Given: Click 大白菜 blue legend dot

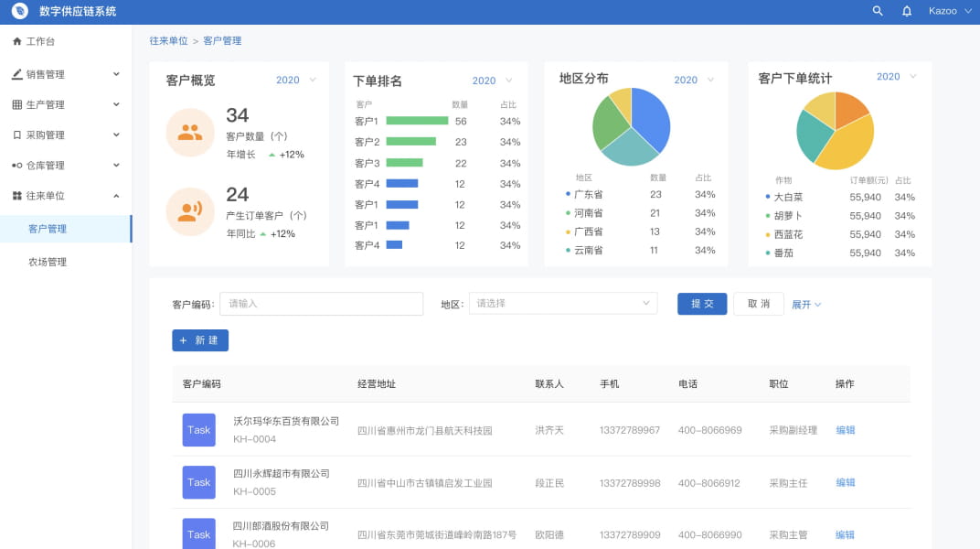Looking at the screenshot, I should (x=768, y=197).
